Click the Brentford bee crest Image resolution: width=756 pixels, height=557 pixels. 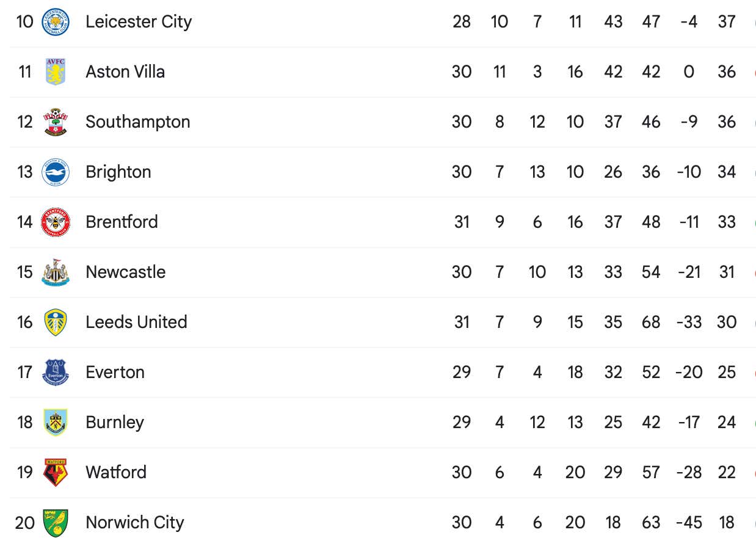pos(56,222)
